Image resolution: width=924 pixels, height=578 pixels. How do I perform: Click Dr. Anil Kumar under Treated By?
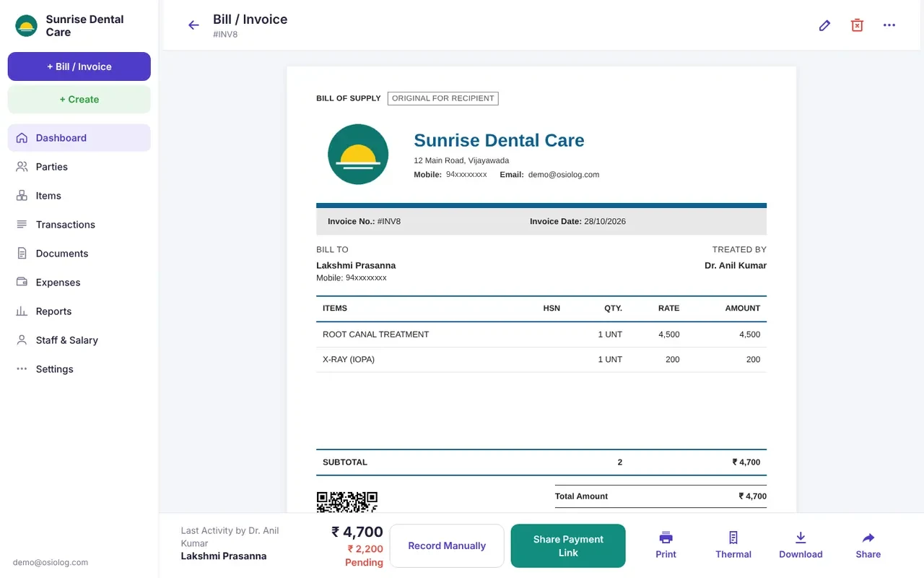[736, 265]
